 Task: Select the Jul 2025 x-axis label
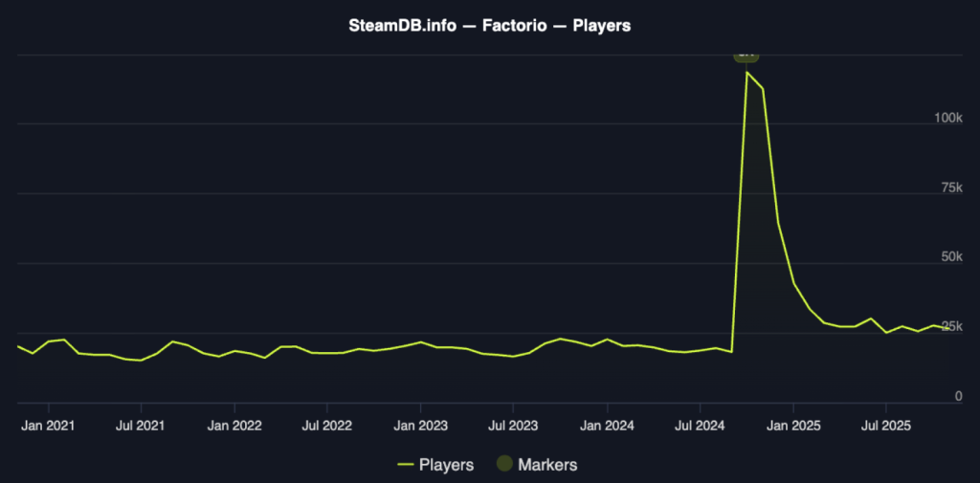coord(885,424)
